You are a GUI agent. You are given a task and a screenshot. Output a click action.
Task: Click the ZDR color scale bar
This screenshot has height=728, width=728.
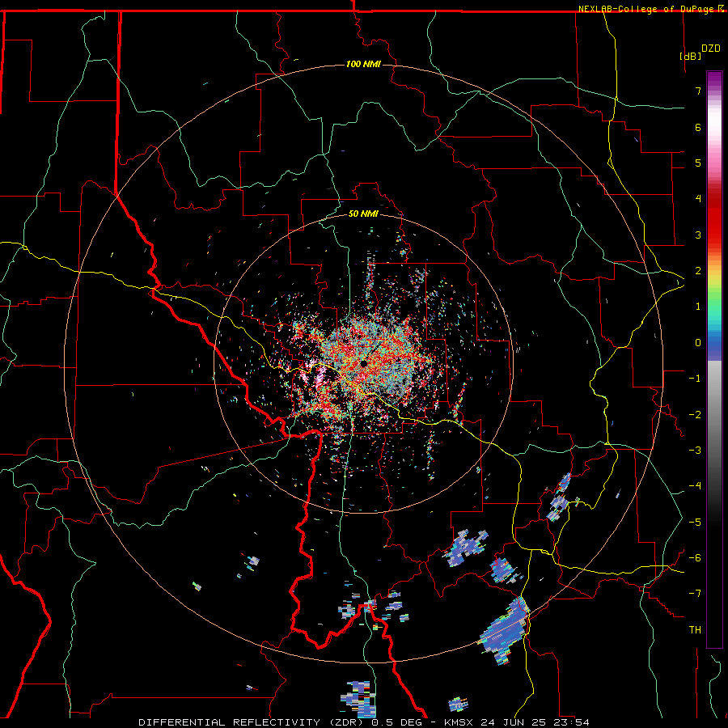(x=714, y=359)
